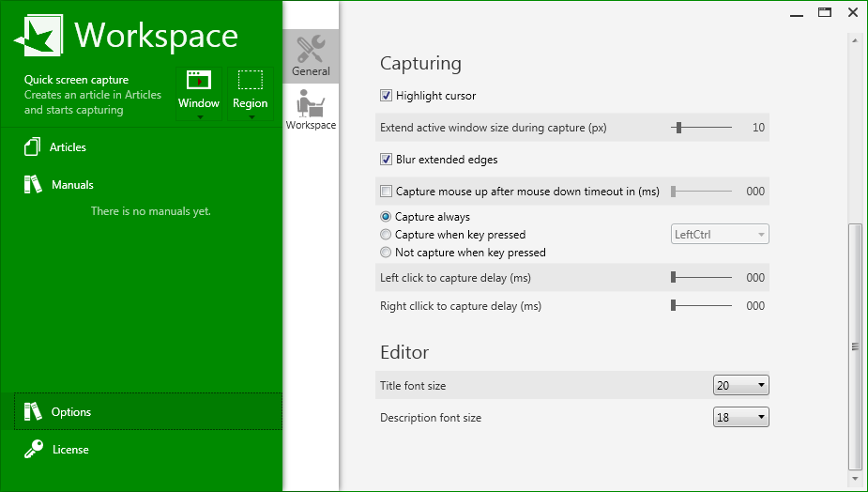This screenshot has height=492, width=868.
Task: Enable Capture mouse up after timeout
Action: click(x=386, y=192)
